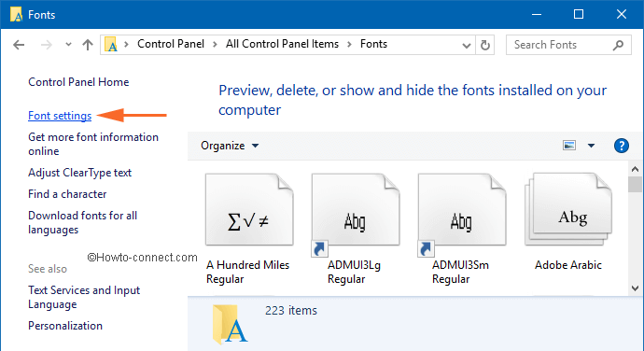The image size is (644, 351).
Task: Go back with the Back arrow
Action: (19, 45)
